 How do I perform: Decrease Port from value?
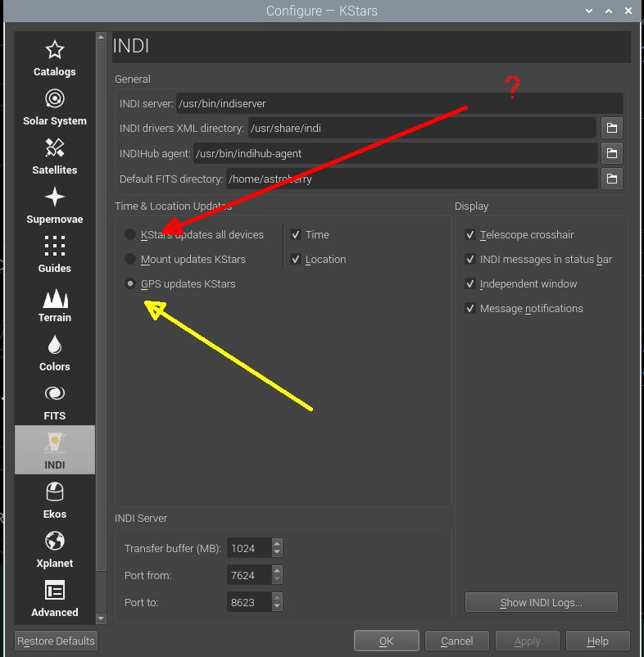click(x=277, y=579)
